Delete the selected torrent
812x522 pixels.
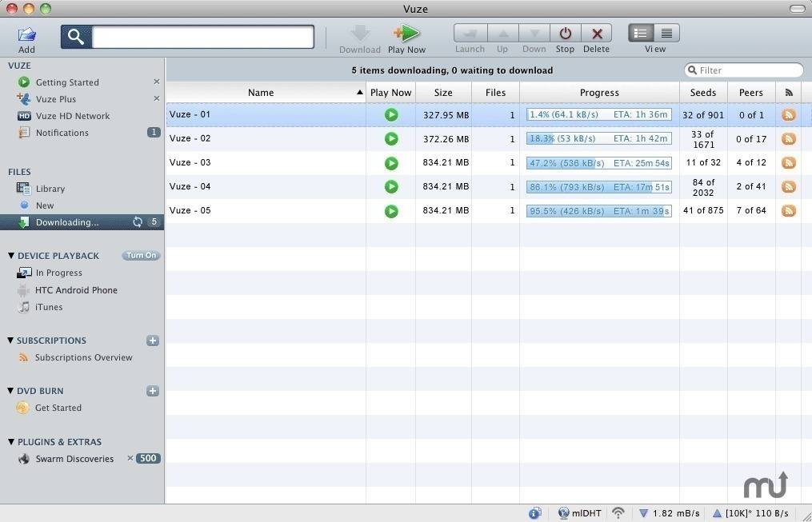pos(597,33)
